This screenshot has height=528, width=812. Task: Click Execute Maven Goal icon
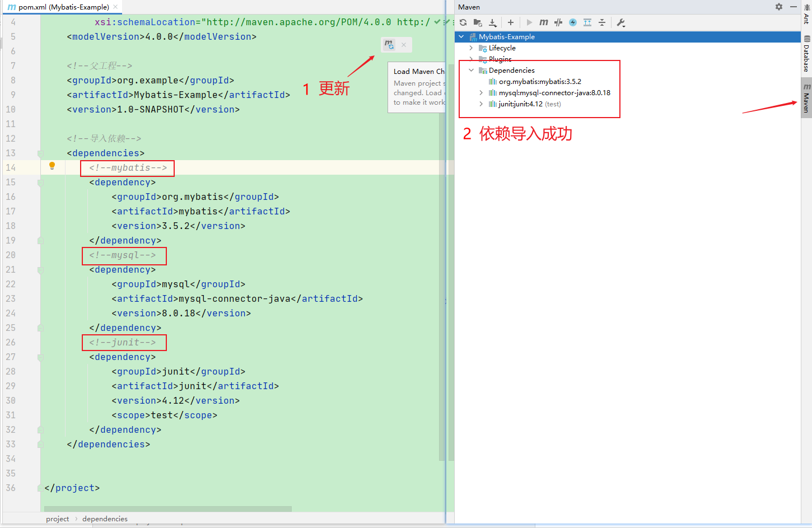(544, 22)
